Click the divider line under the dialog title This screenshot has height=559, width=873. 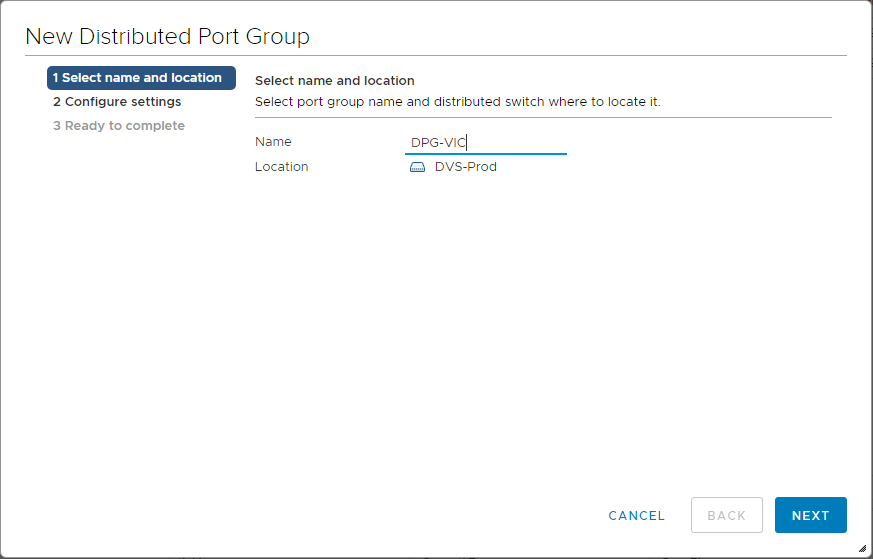[435, 56]
